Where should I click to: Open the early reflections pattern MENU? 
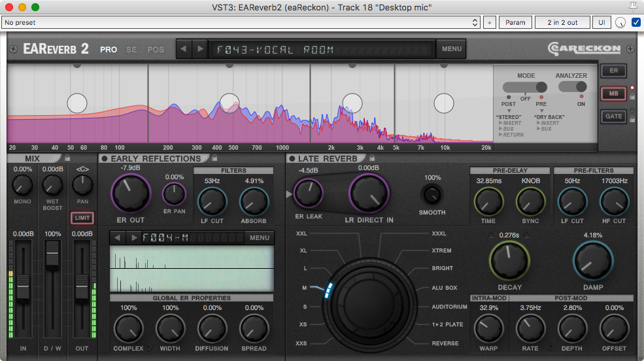[x=260, y=238]
